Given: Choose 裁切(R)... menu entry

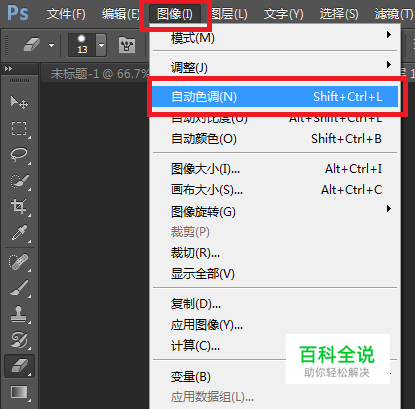Looking at the screenshot, I should tap(275, 253).
